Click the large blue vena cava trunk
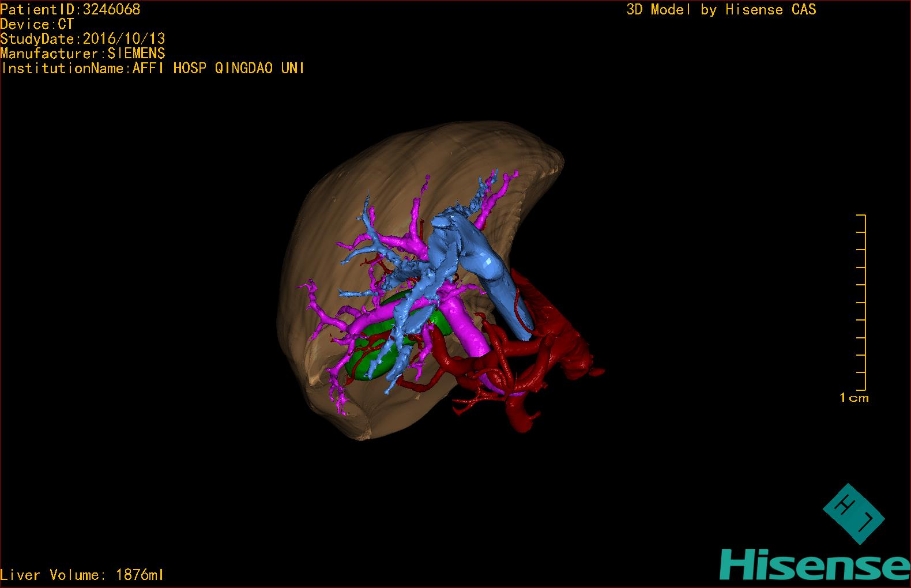The width and height of the screenshot is (911, 588). tap(496, 277)
